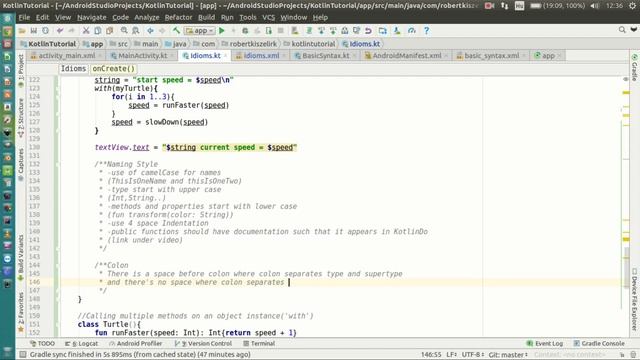Screen dimensions: 640x360
Task: Open the Refactor menu
Action: [178, 18]
